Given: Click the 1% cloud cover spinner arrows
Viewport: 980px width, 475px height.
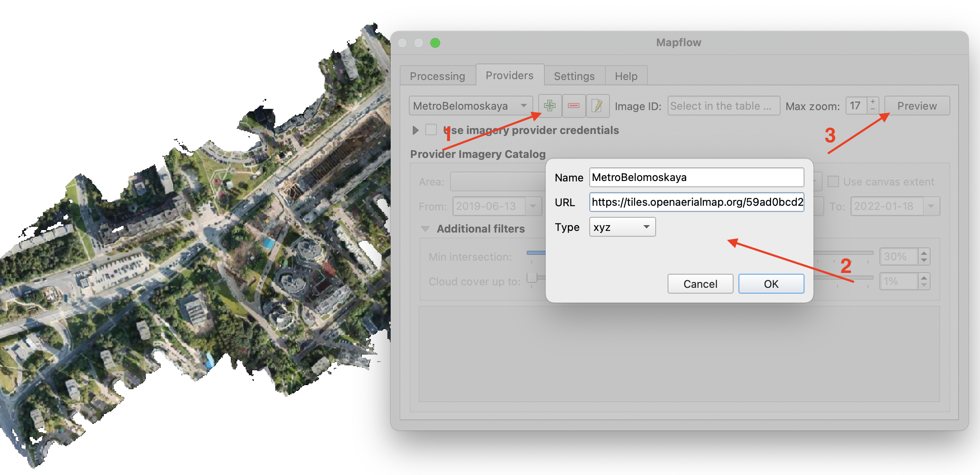Looking at the screenshot, I should tap(924, 281).
